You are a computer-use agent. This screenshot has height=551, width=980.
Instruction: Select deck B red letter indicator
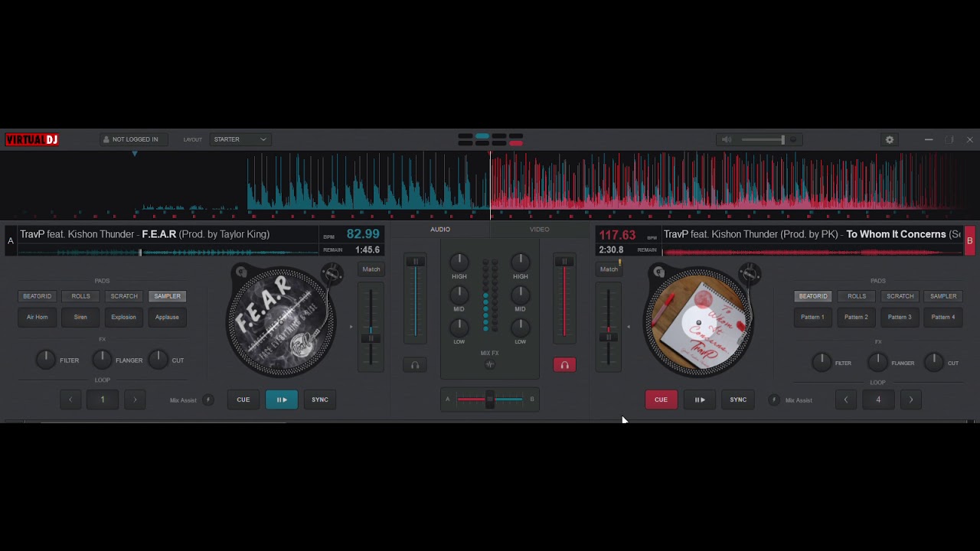click(969, 241)
